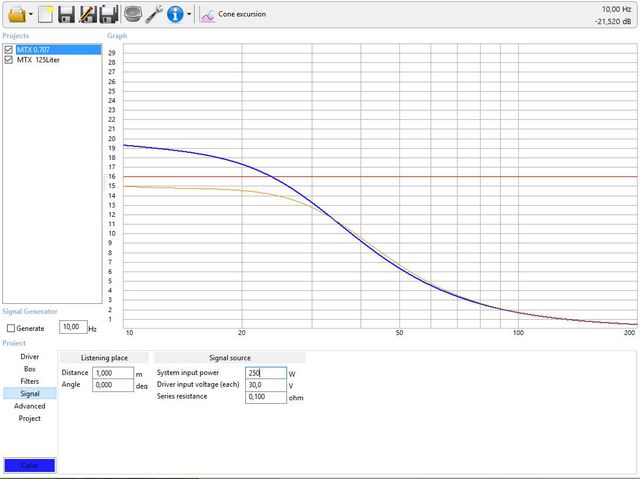The height and width of the screenshot is (479, 640).
Task: Click the Signal Generator label
Action: (30, 311)
